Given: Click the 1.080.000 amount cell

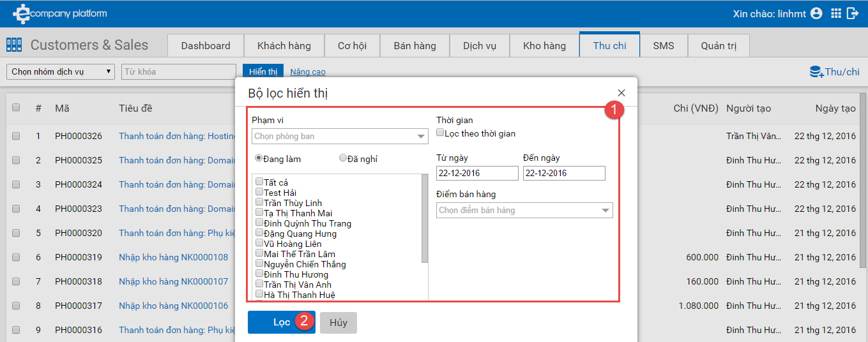Looking at the screenshot, I should pos(699,306).
